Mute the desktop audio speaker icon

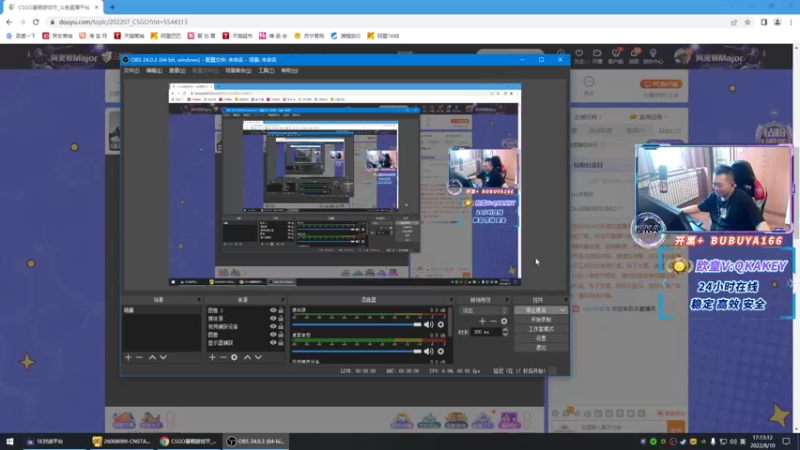tap(429, 351)
